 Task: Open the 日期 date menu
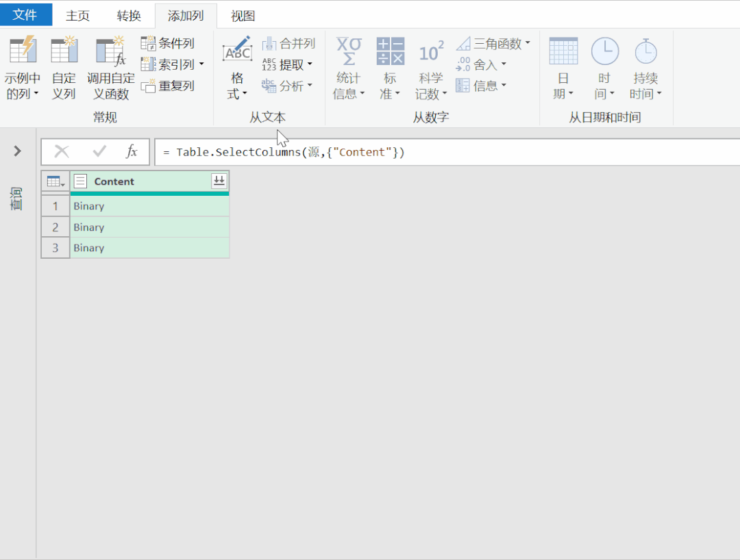[563, 67]
